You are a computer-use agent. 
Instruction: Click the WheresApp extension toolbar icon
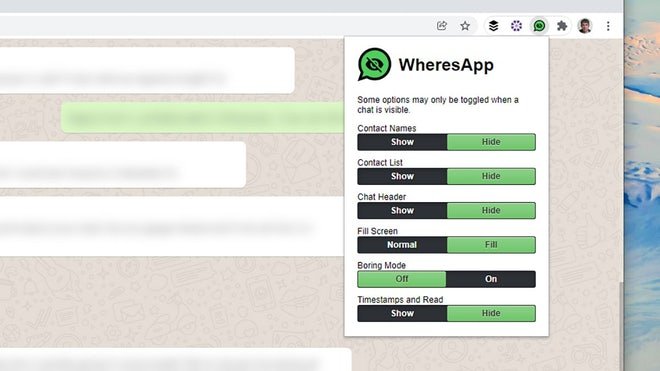point(539,26)
